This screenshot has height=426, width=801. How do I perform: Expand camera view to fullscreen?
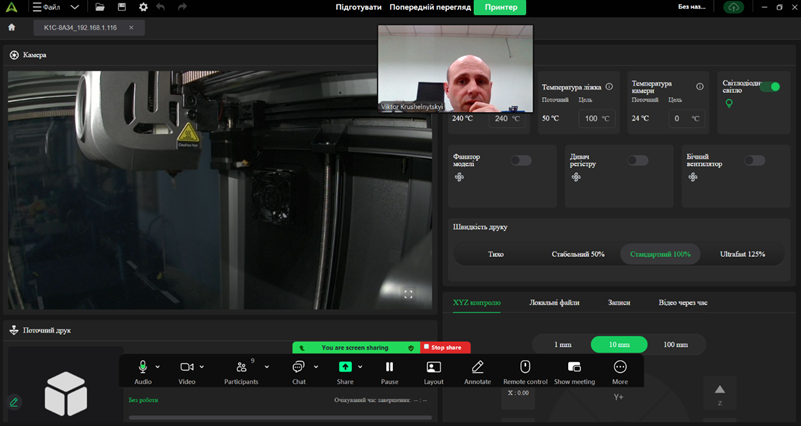[x=408, y=294]
